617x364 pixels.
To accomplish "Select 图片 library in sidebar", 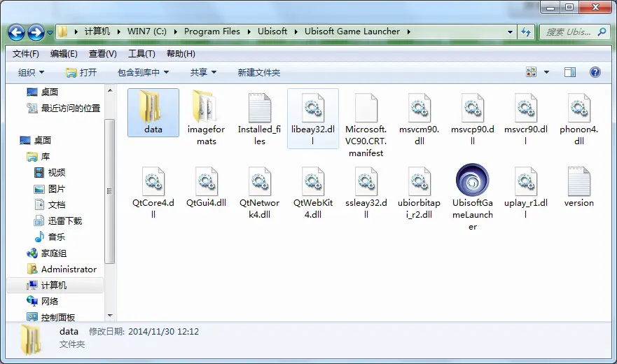I will [x=50, y=189].
